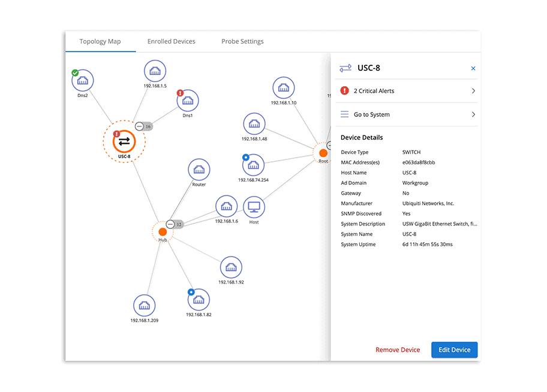Select the 192.168.1.10 device node
The height and width of the screenshot is (392, 547).
[284, 88]
